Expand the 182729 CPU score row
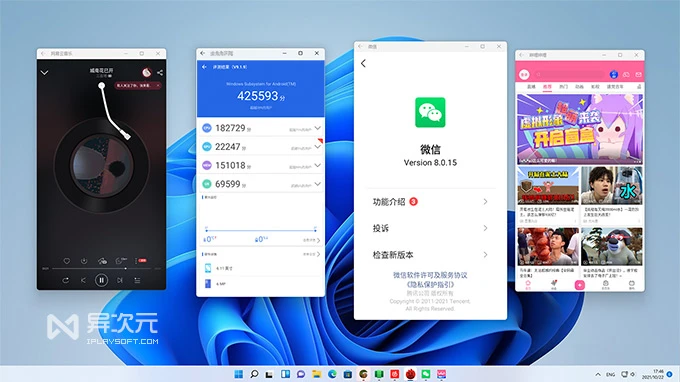Screen dimensions: 680x382 317,128
